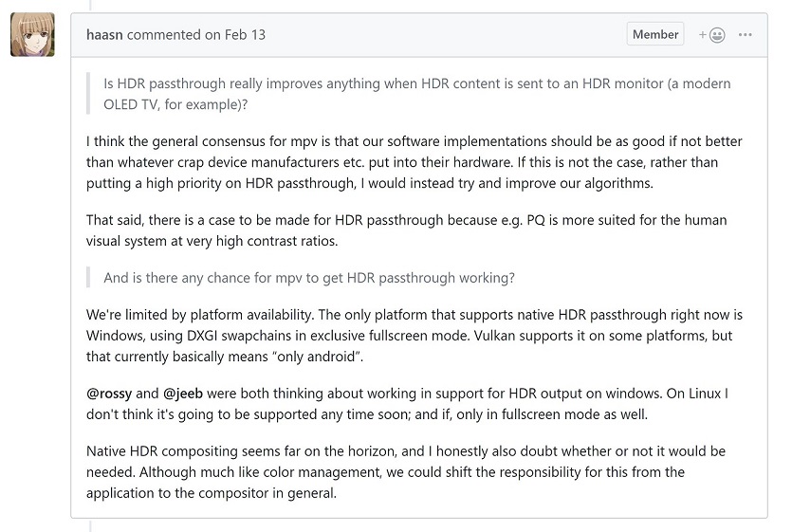Open the three-dot comment options menu

(x=745, y=35)
